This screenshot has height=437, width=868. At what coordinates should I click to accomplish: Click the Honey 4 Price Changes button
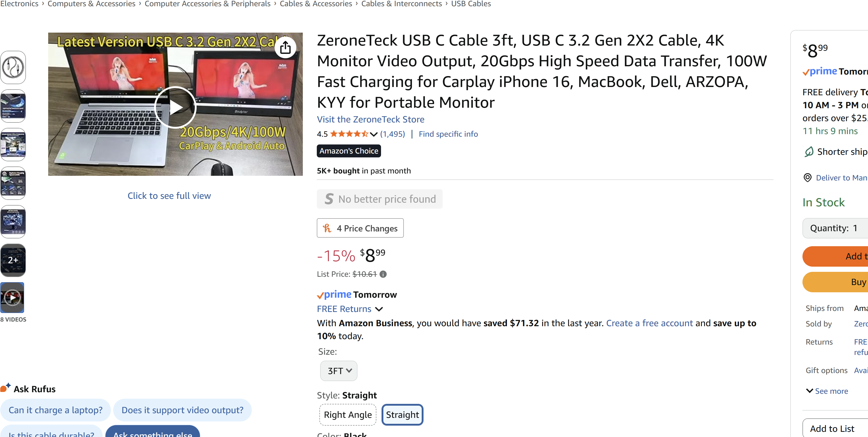coord(360,228)
